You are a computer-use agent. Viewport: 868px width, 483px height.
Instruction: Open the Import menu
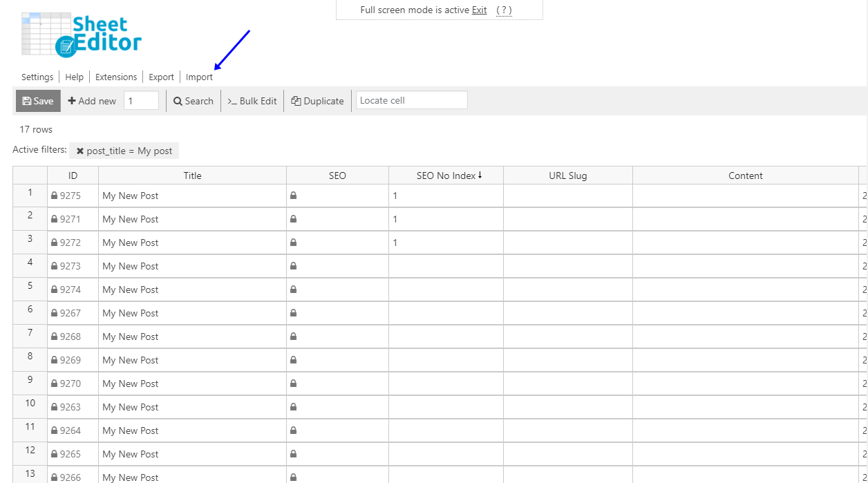tap(199, 77)
